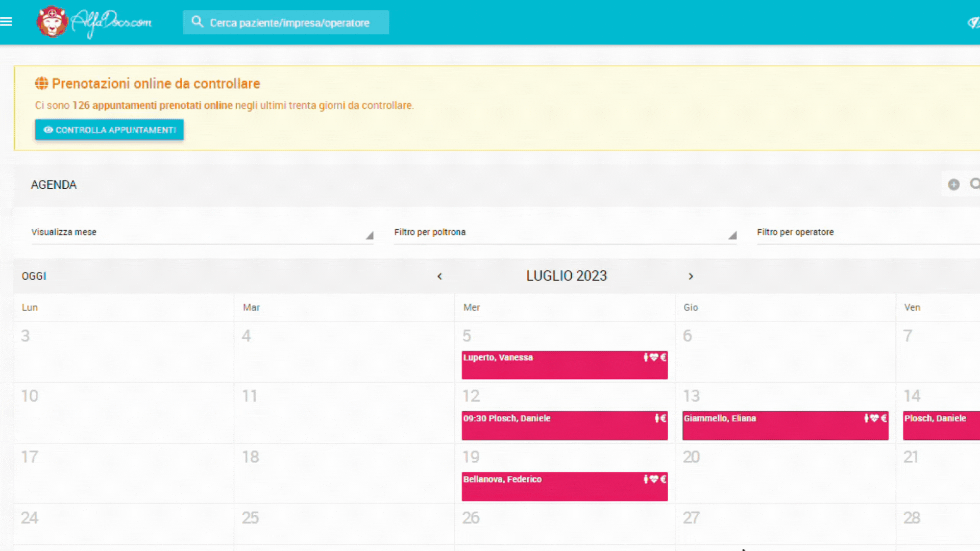Select day 4 in the calendar
The height and width of the screenshot is (551, 980).
(x=246, y=336)
